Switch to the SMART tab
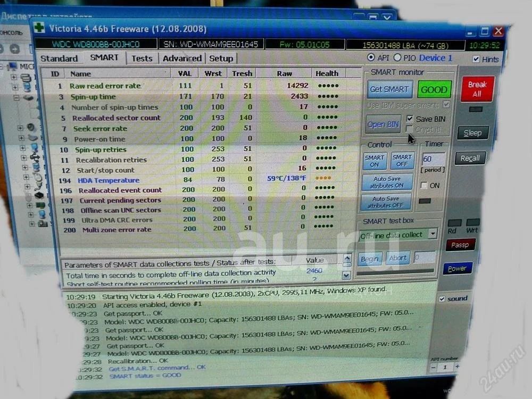The width and height of the screenshot is (532, 399). click(x=104, y=57)
